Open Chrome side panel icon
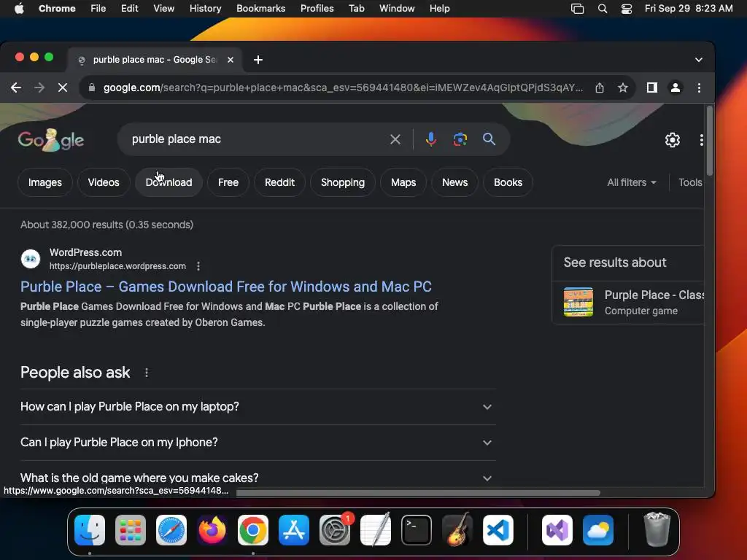Viewport: 747px width, 560px height. (651, 87)
